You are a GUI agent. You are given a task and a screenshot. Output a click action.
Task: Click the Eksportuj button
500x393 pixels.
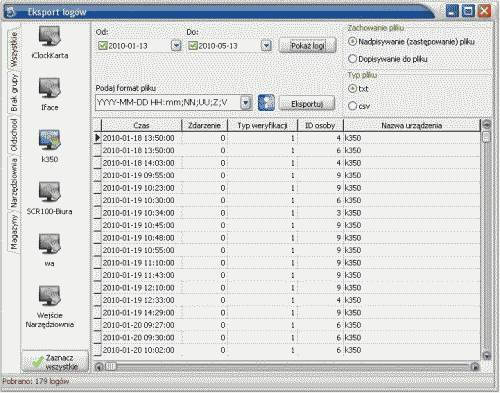[x=307, y=104]
